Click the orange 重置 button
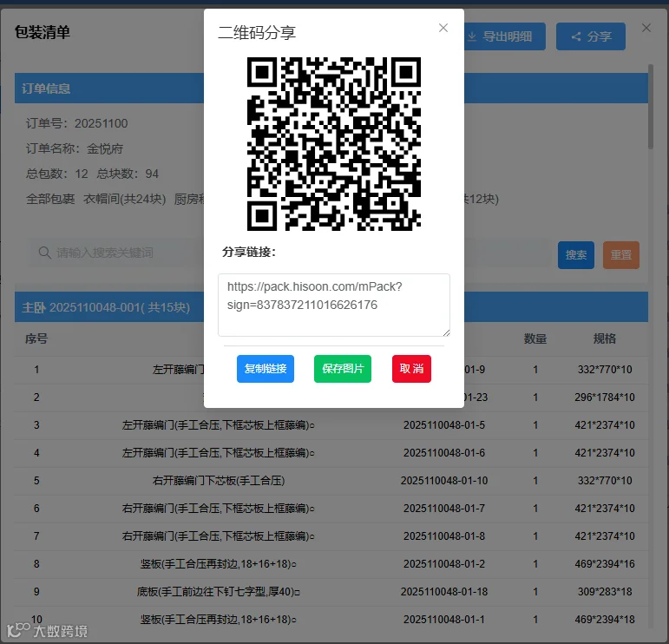This screenshot has height=644, width=669. [621, 255]
